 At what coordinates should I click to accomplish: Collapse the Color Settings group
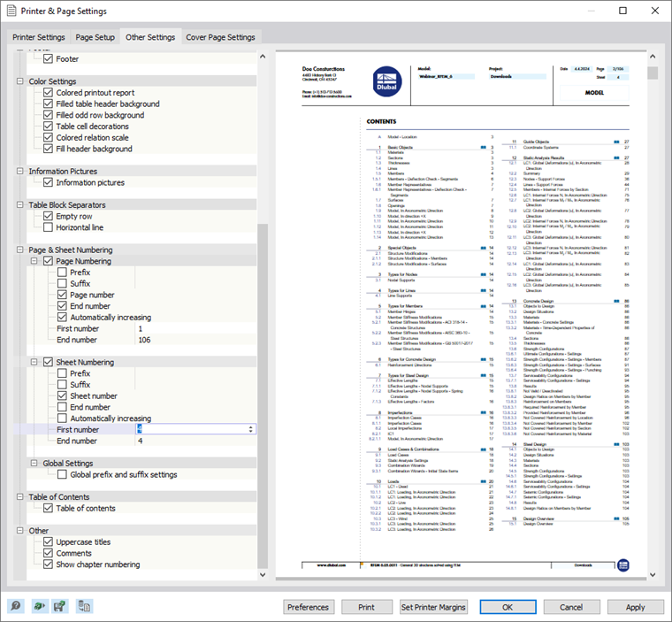pyautogui.click(x=19, y=81)
